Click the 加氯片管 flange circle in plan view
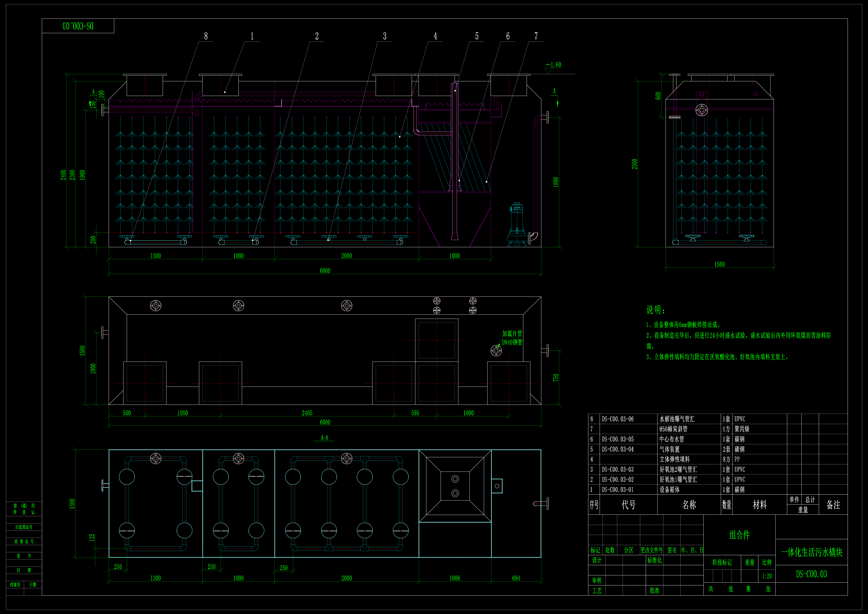Screen dimensions: 868x614 496,351
